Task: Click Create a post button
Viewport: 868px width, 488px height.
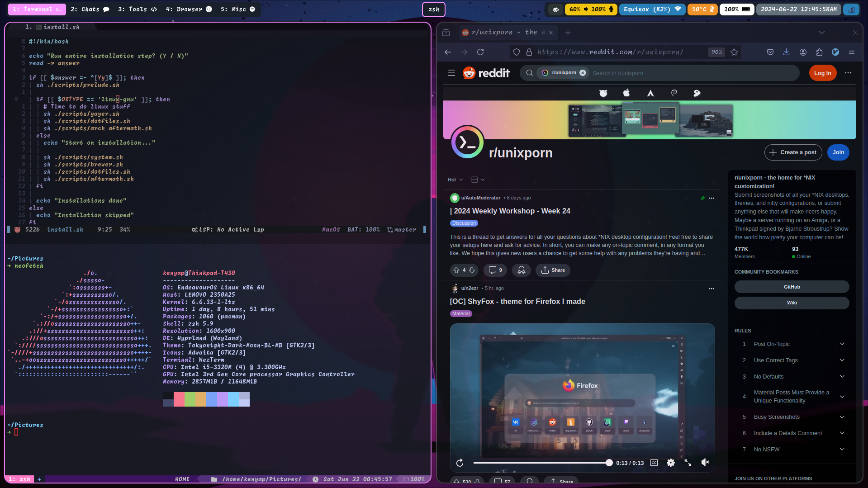Action: pos(793,152)
